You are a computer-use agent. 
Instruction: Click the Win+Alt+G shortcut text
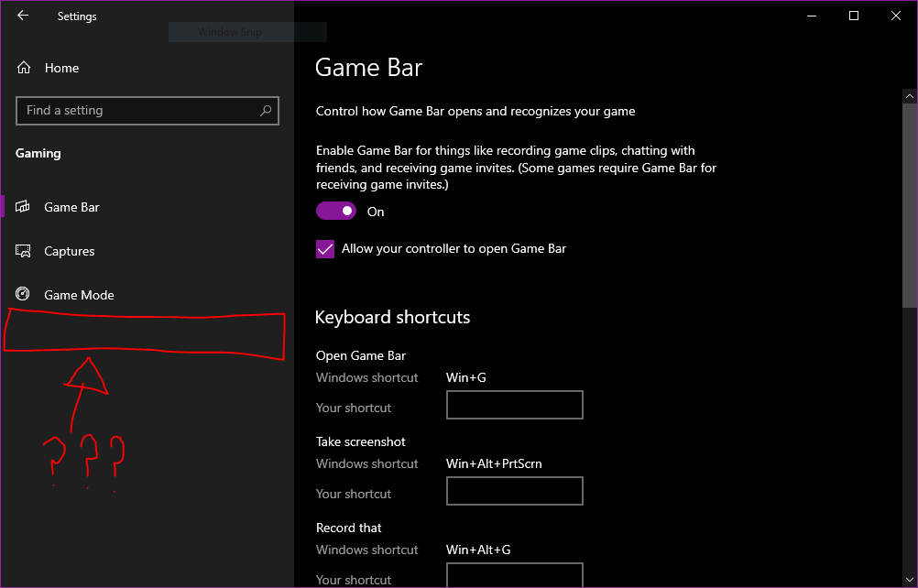pyautogui.click(x=478, y=550)
